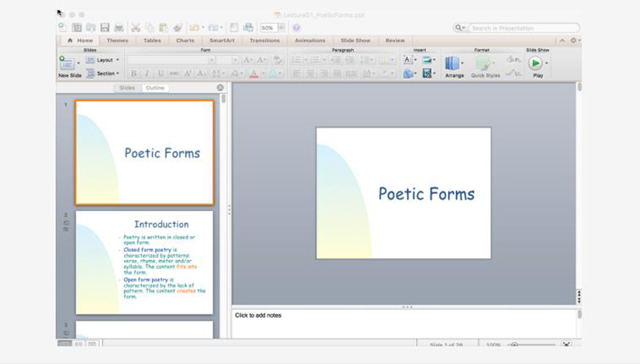Click the purple Help icon
The image size is (640, 364).
click(x=295, y=28)
